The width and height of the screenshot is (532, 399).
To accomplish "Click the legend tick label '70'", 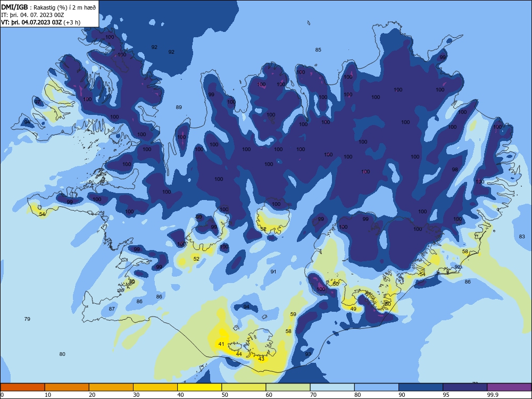I will (313, 395).
